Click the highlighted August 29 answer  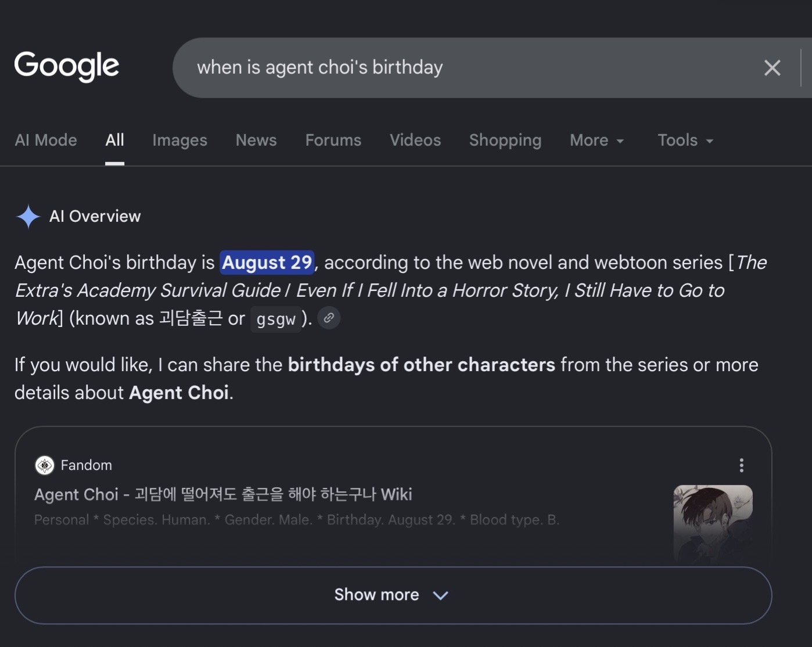[x=267, y=263]
